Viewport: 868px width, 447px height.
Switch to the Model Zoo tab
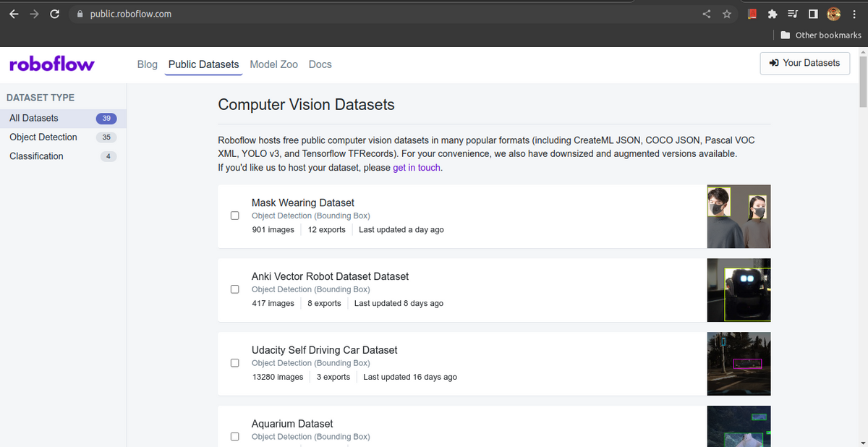tap(273, 64)
